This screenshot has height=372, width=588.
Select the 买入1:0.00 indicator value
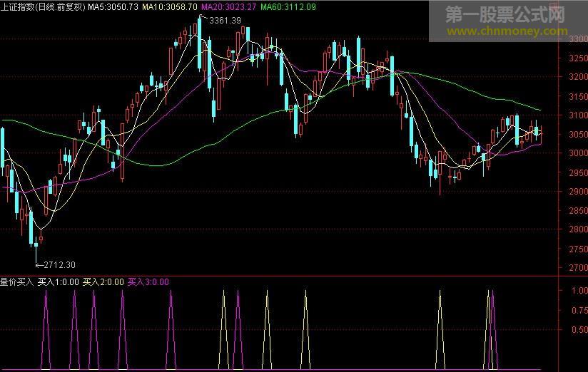[58, 281]
